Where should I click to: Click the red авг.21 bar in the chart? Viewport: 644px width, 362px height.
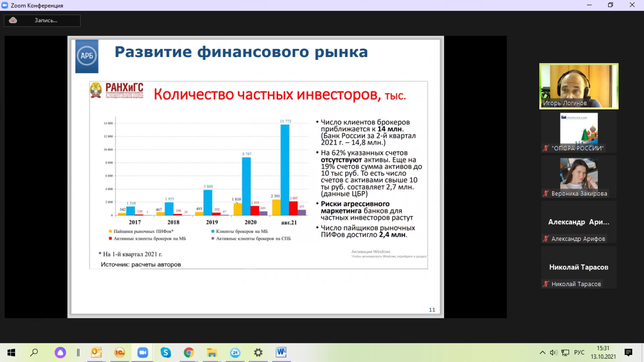pyautogui.click(x=293, y=208)
